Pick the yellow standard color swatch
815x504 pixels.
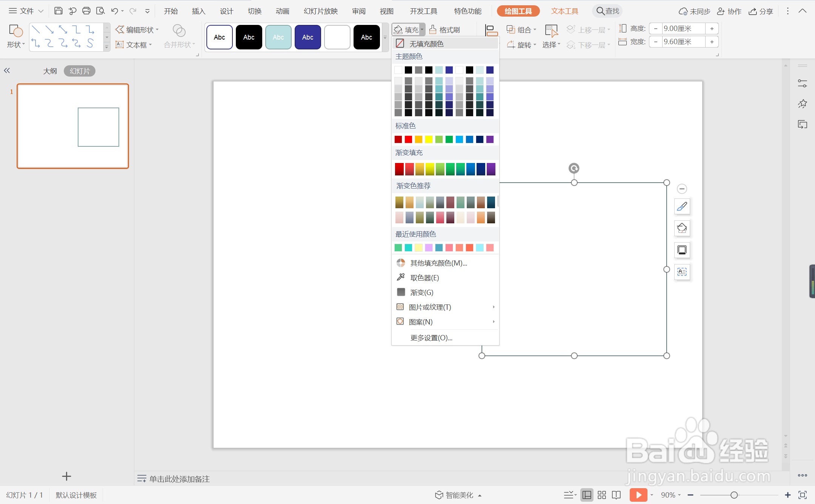pyautogui.click(x=429, y=140)
